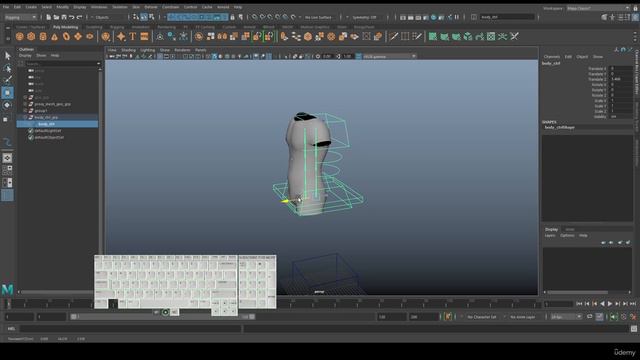
Task: Switch to the Poly Modeling shelf tab
Action: tap(65, 27)
